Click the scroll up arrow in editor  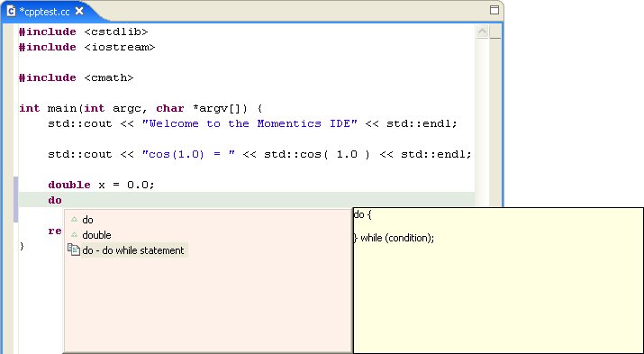point(482,32)
